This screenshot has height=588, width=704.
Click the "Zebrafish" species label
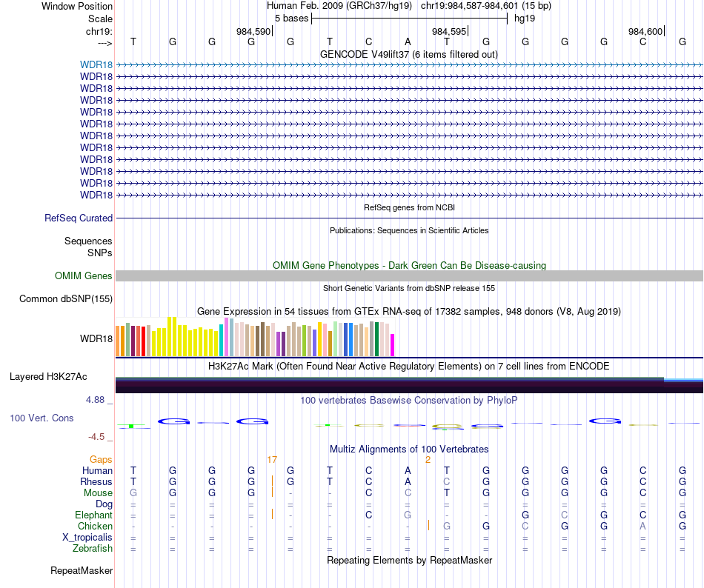[93, 548]
